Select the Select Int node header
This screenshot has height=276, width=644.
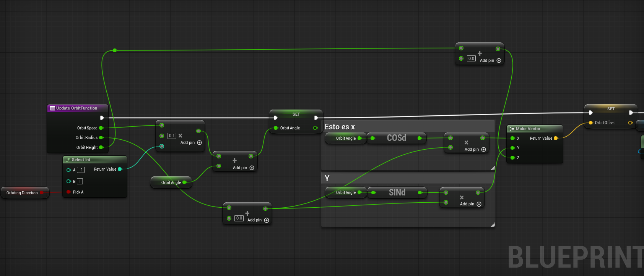coord(95,160)
